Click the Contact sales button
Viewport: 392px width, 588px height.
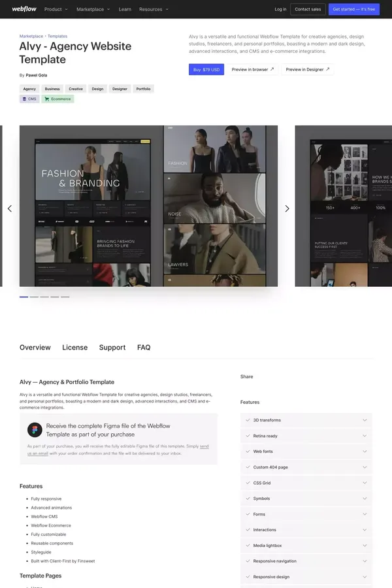pos(308,9)
